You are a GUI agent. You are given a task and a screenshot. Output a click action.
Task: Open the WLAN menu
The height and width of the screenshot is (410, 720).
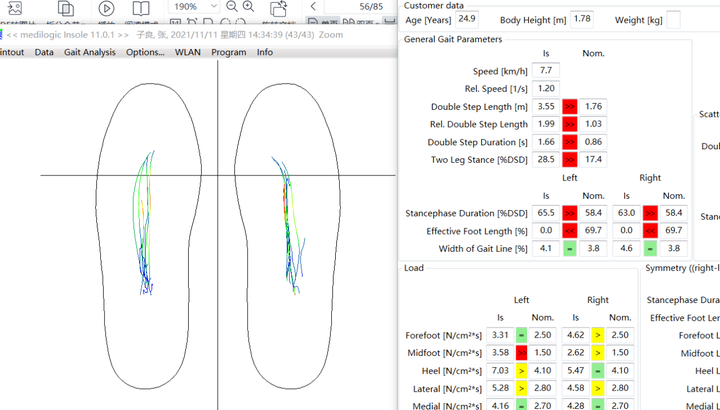pyautogui.click(x=187, y=52)
